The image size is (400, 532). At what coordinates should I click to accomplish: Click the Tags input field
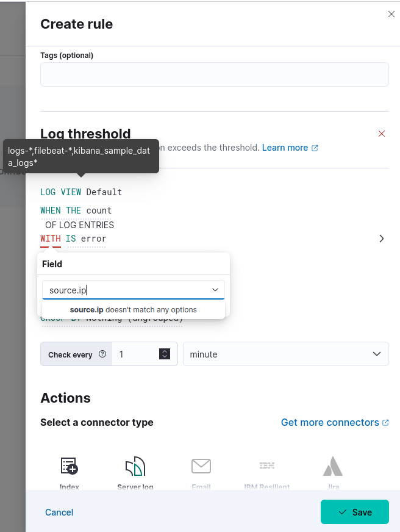click(x=214, y=74)
